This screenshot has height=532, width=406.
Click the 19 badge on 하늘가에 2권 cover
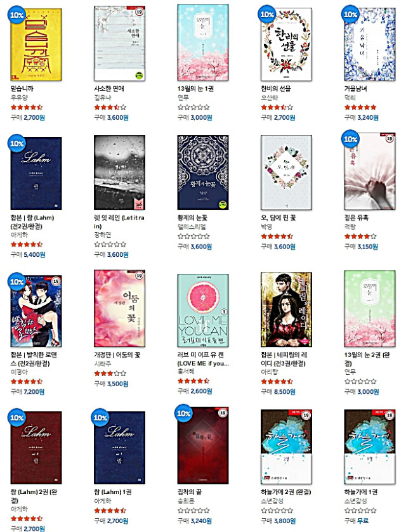point(306,415)
